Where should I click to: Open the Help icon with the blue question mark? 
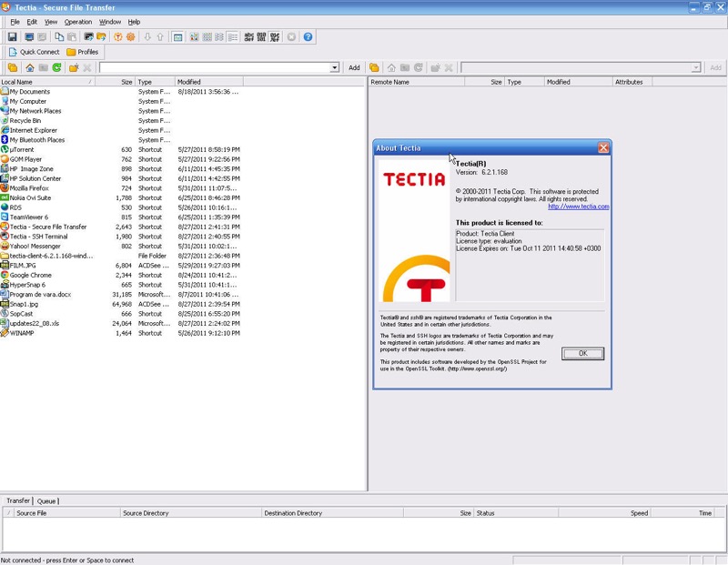tap(308, 37)
